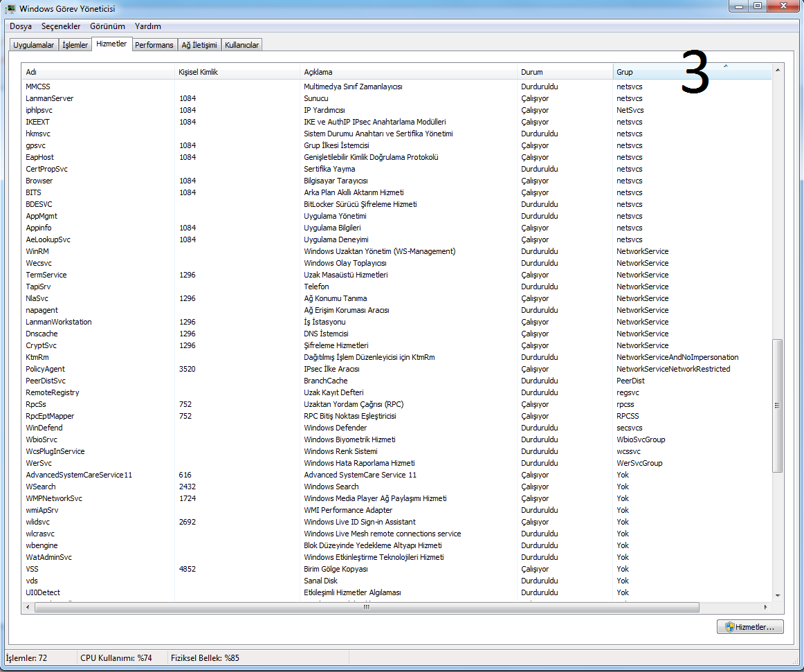This screenshot has width=804, height=672.
Task: Maximize the Görev Yöneticisi window
Action: pyautogui.click(x=758, y=6)
